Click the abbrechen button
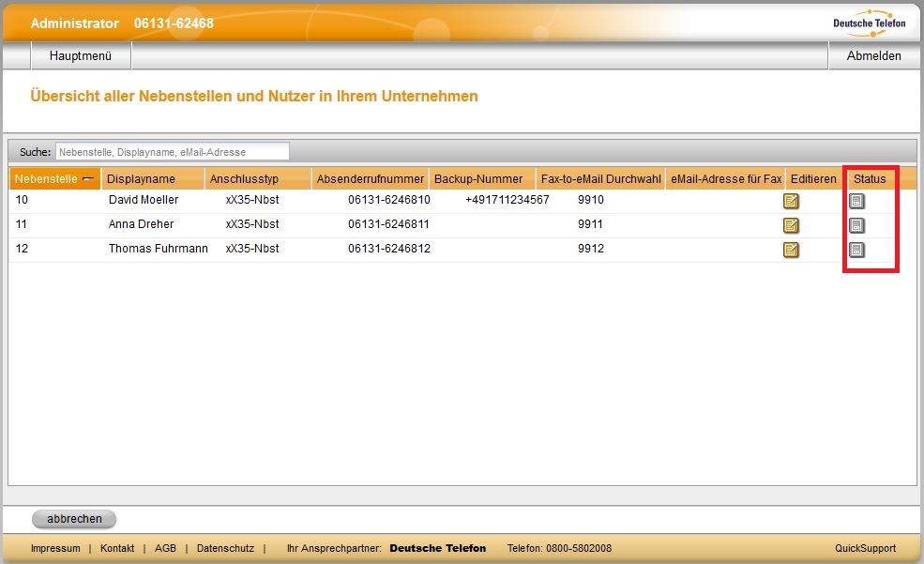Screen dimensions: 924x564 pyautogui.click(x=74, y=519)
